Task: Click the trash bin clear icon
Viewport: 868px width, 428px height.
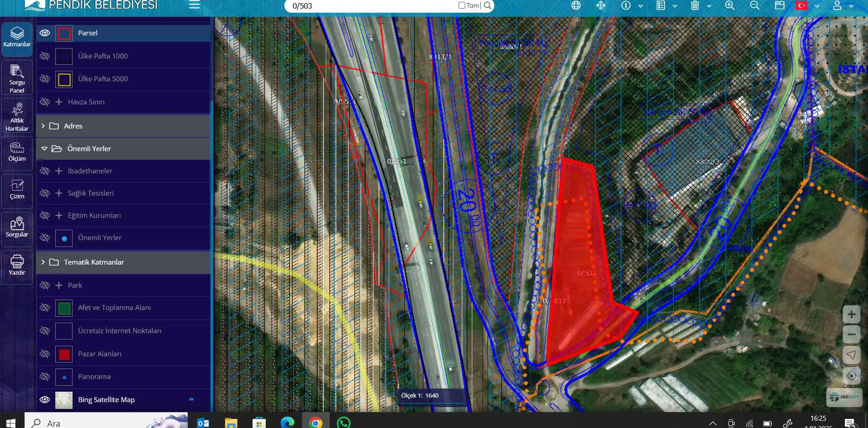Action: [695, 5]
